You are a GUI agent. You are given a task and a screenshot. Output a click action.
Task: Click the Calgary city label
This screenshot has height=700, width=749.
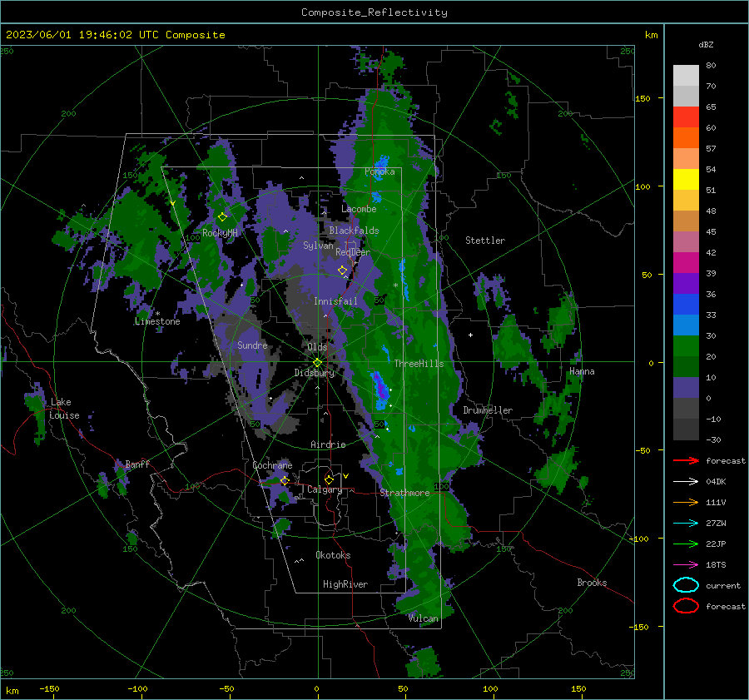[x=325, y=489]
